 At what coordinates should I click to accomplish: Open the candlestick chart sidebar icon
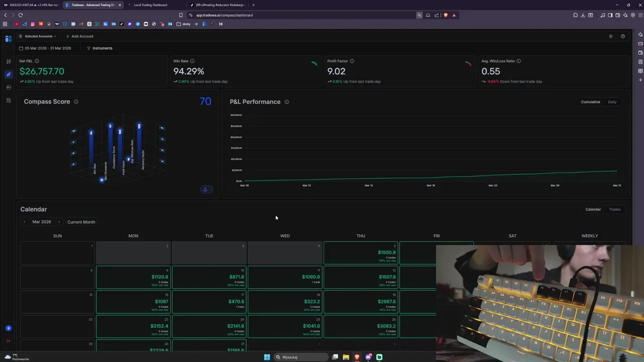(8, 61)
